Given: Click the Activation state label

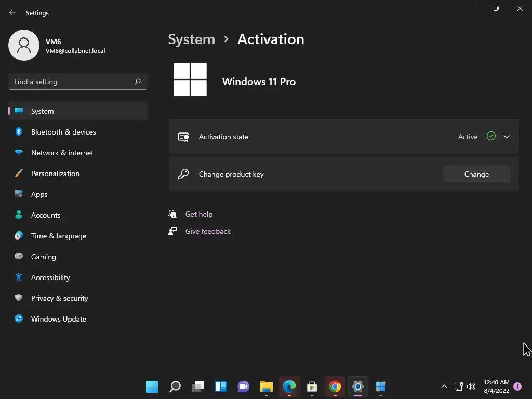Looking at the screenshot, I should [x=223, y=137].
